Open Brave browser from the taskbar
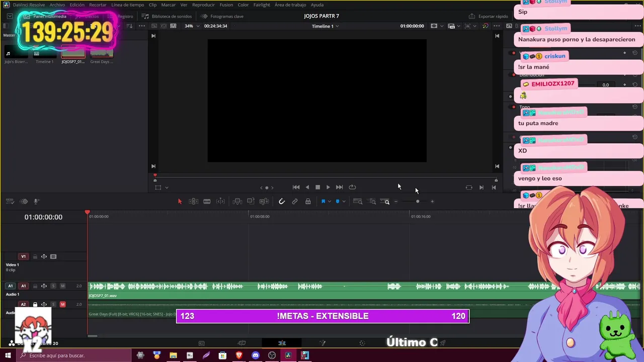Screen dimensions: 644x362 (239, 355)
